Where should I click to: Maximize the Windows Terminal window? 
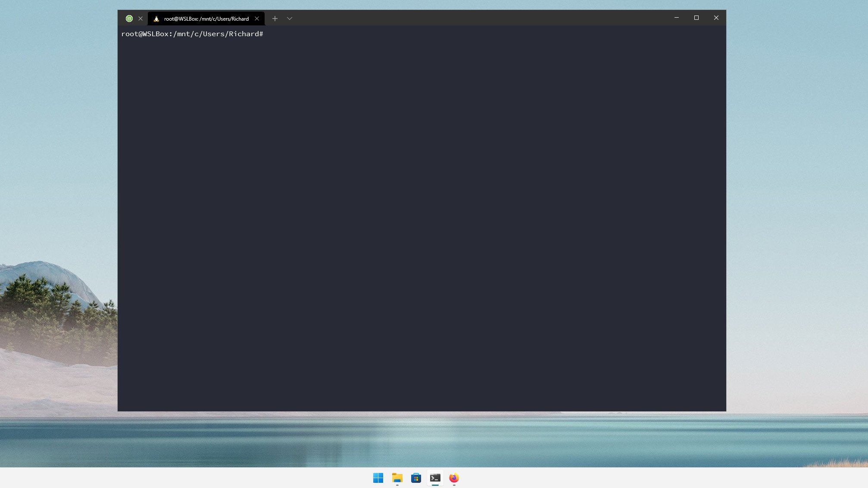pos(696,18)
